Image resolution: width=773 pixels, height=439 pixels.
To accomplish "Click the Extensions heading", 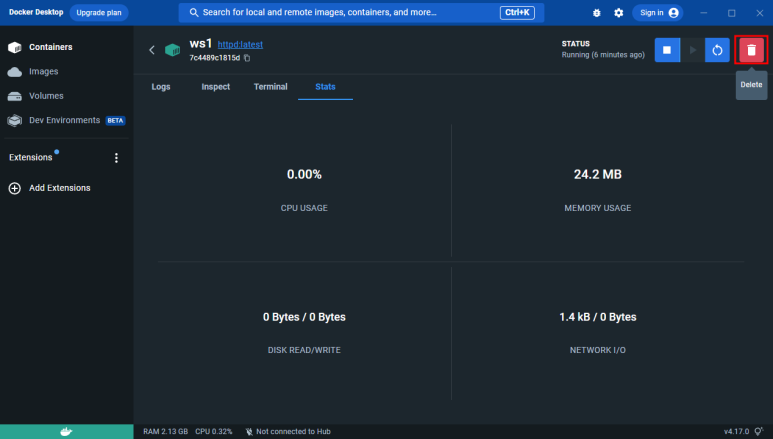I will (31, 157).
